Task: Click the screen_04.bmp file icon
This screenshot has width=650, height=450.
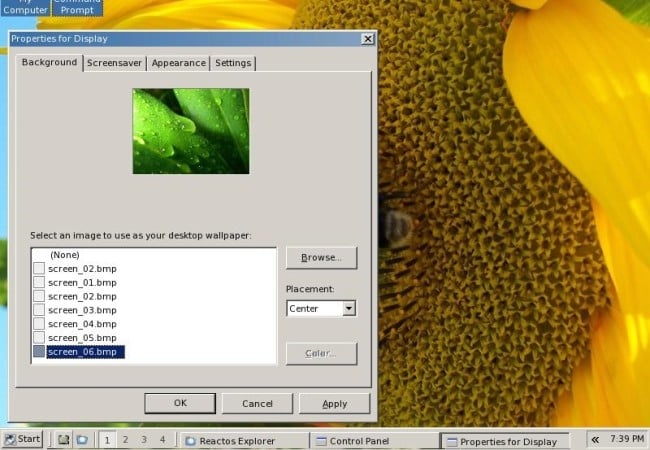Action: [39, 324]
